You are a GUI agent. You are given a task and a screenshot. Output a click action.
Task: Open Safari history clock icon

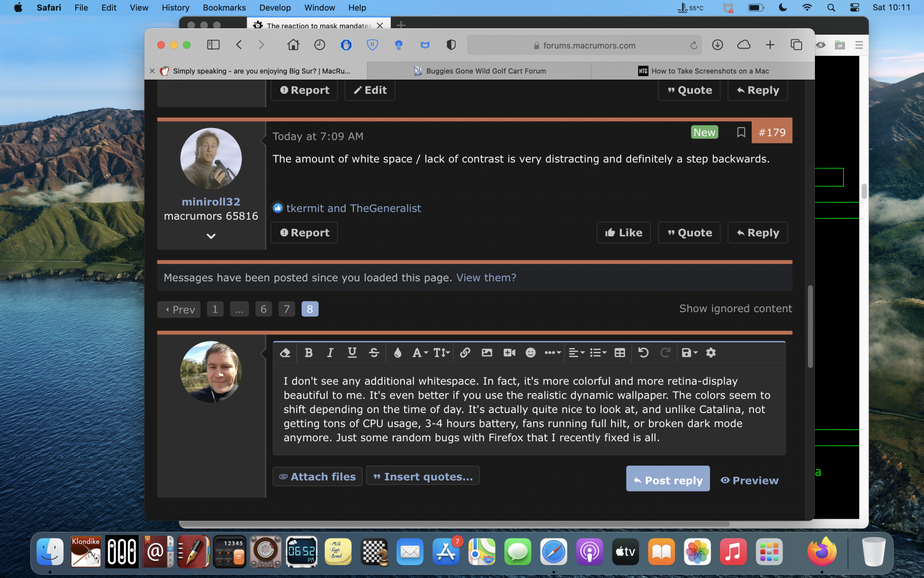click(x=320, y=45)
